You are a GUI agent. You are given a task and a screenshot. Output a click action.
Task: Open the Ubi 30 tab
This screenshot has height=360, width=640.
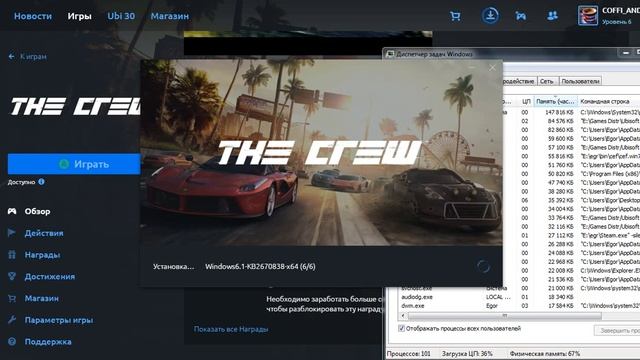tap(121, 16)
